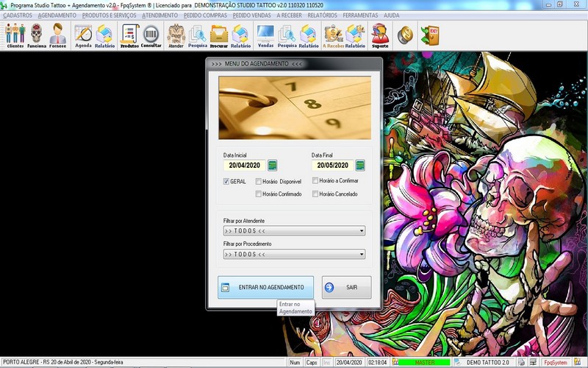Open the Suporte headset icon

click(380, 35)
